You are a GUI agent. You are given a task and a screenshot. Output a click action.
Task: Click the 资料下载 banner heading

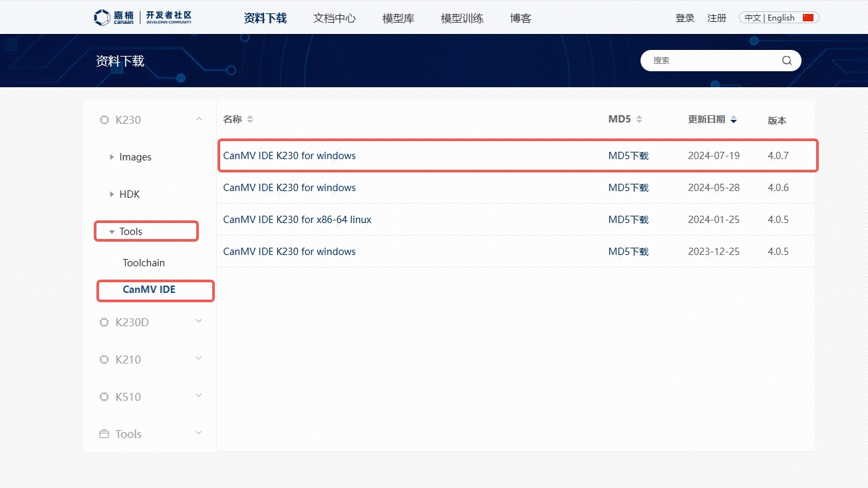click(120, 61)
